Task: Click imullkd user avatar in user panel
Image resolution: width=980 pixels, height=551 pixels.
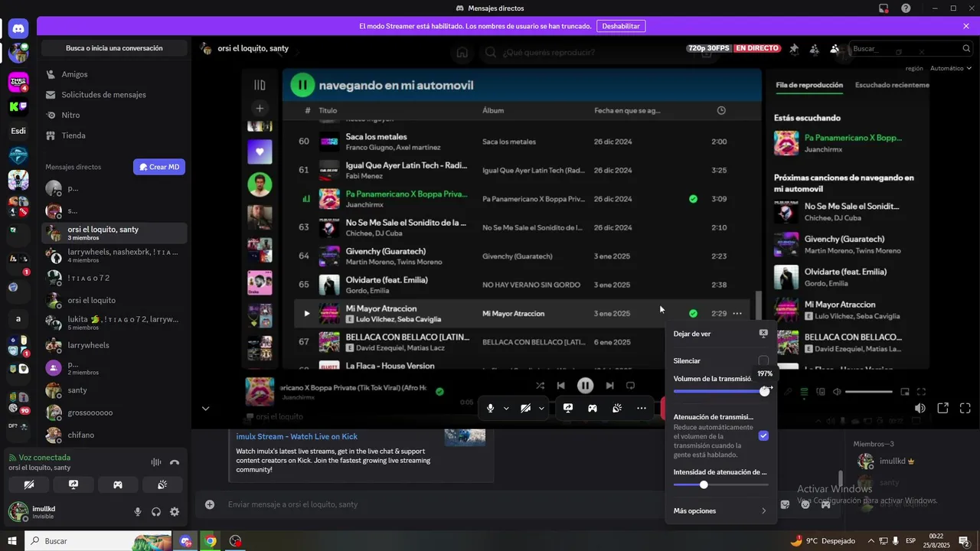Action: pyautogui.click(x=18, y=511)
